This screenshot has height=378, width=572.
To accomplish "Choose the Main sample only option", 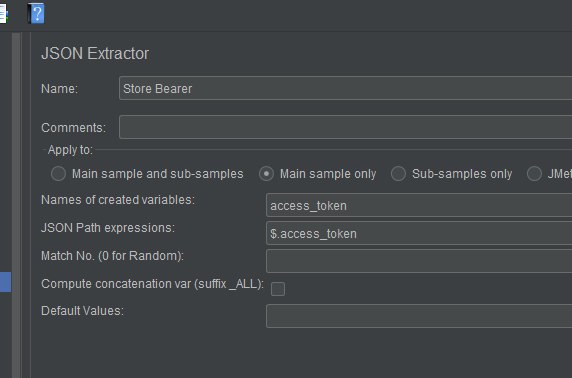I will [x=266, y=174].
